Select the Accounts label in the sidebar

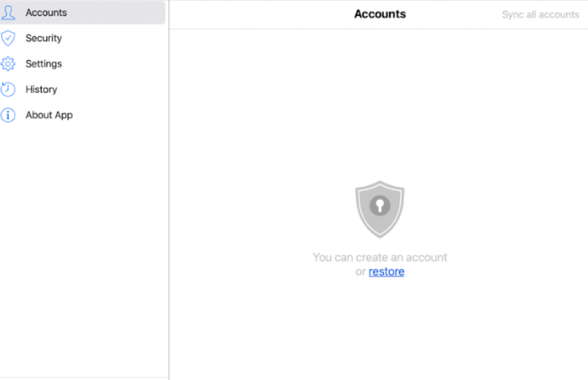point(46,13)
